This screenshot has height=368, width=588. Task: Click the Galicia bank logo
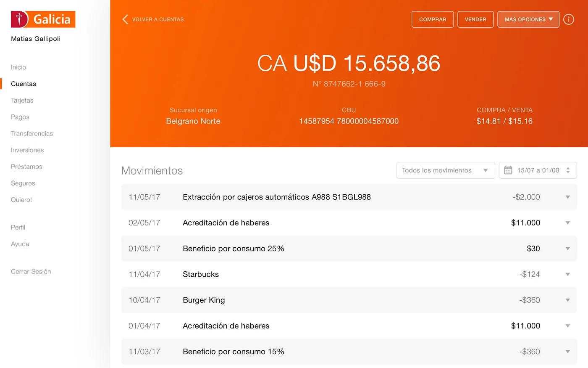(43, 19)
